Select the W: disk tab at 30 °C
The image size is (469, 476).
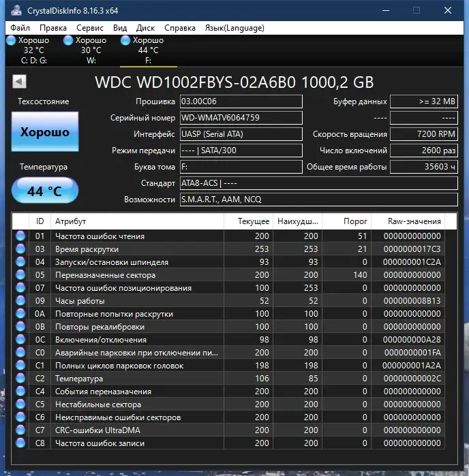(x=91, y=50)
